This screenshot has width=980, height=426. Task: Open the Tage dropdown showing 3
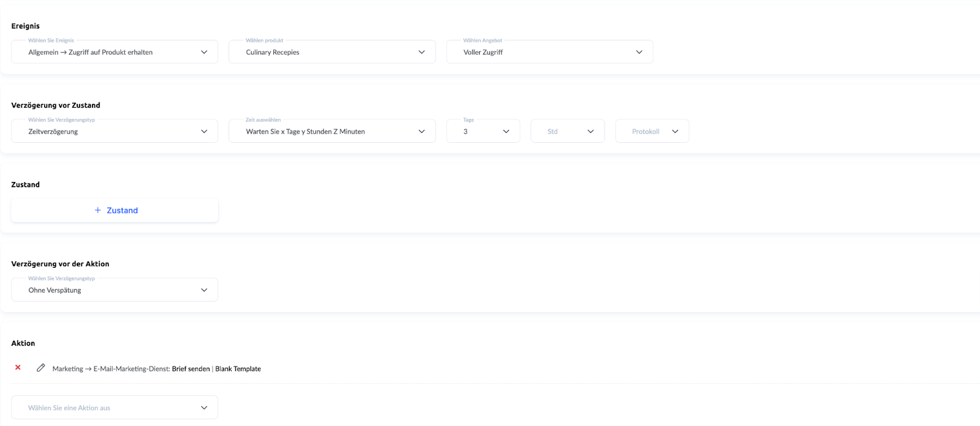click(x=483, y=131)
